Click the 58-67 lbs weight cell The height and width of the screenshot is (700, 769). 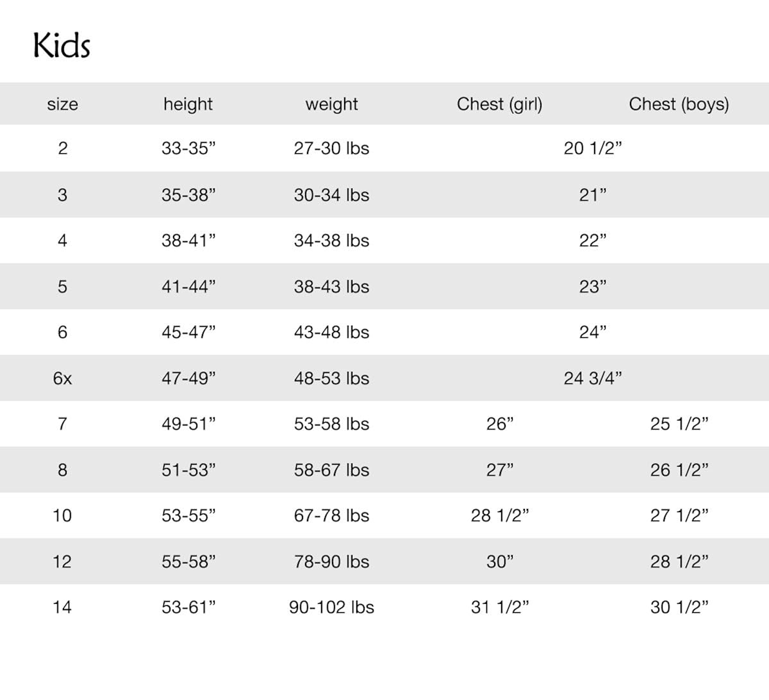tap(331, 470)
